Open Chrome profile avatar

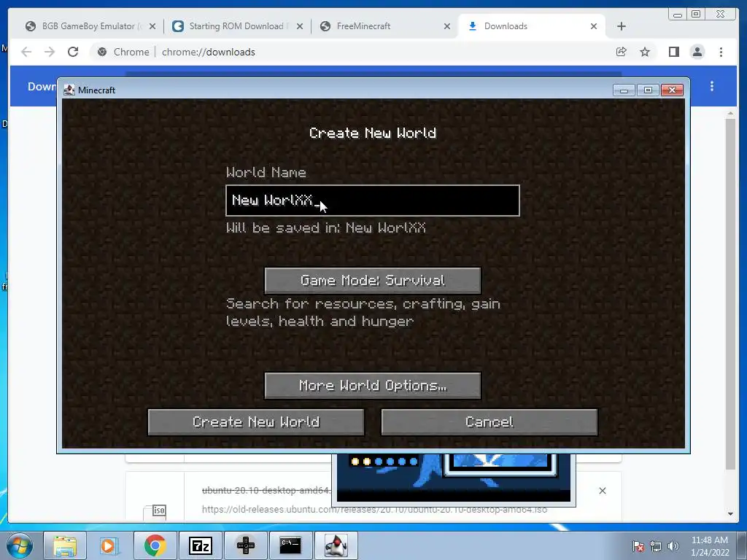[697, 52]
